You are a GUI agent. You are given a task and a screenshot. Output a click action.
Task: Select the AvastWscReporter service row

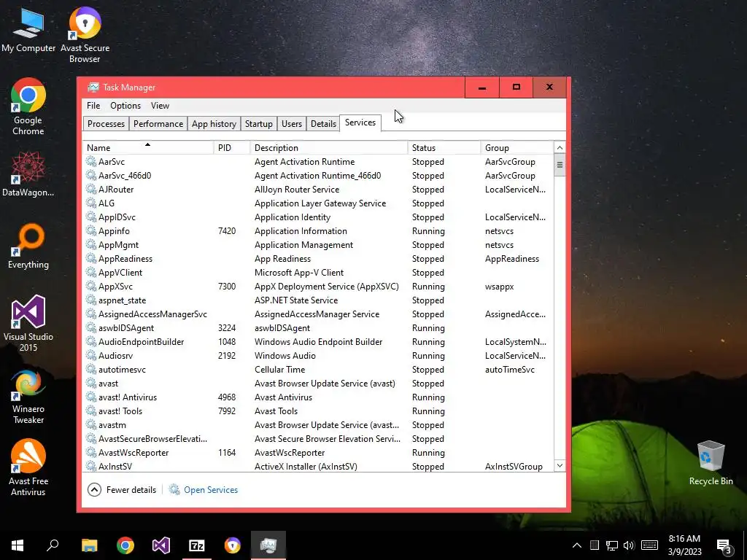coord(318,452)
